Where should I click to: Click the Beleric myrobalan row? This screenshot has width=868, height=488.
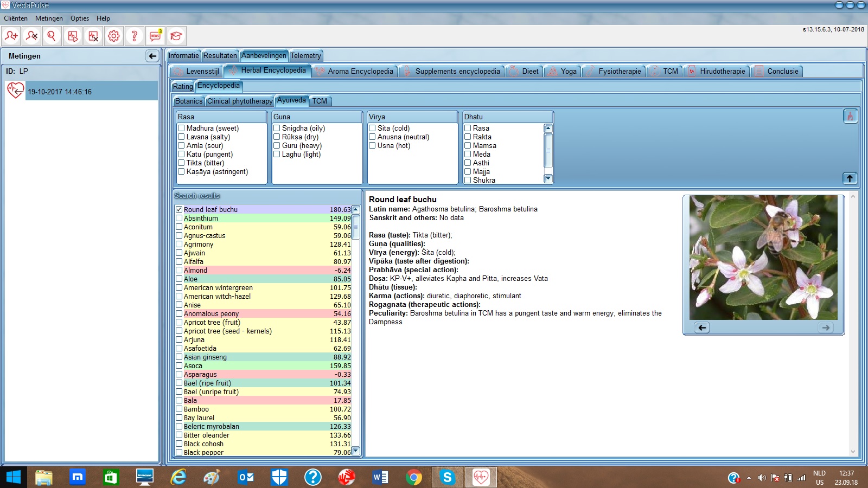tap(263, 426)
